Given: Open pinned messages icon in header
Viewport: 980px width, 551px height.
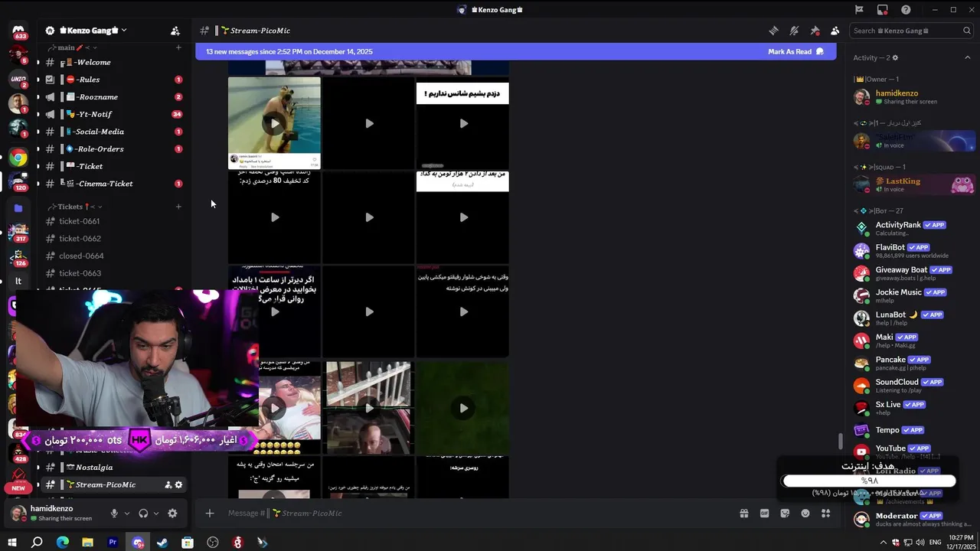Looking at the screenshot, I should pos(815,31).
